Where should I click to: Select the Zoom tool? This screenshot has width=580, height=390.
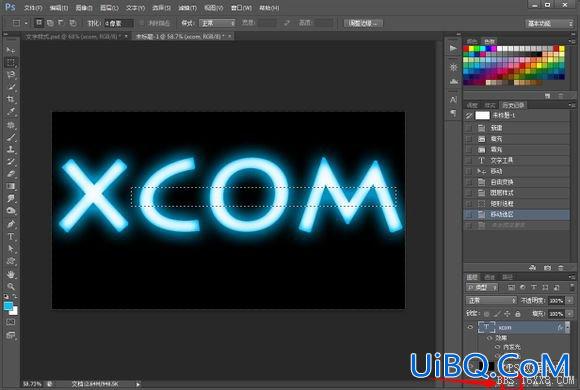coord(11,286)
